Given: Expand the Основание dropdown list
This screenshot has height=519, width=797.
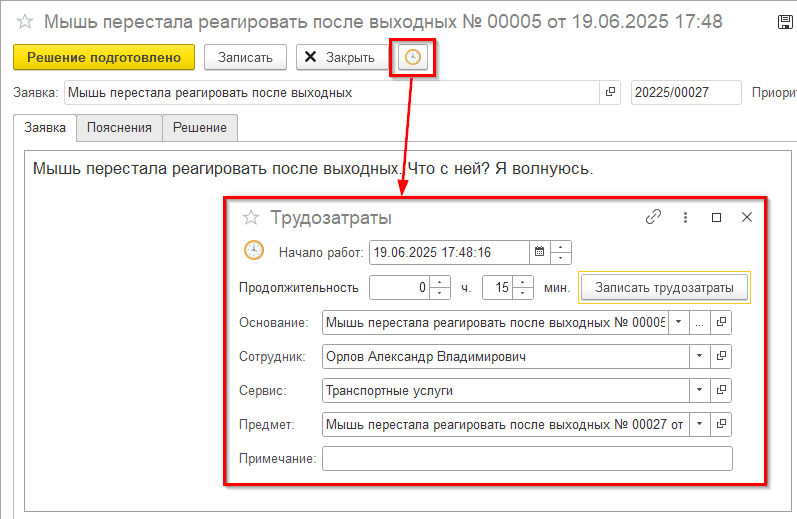Looking at the screenshot, I should point(679,322).
